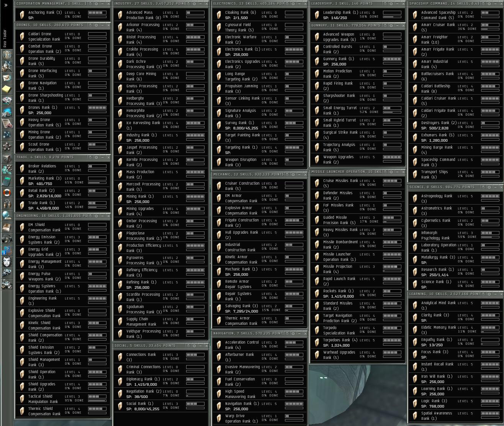504x426 pixels.
Task: Open the character sheet icon in the sidebar
Action: click(x=7, y=54)
